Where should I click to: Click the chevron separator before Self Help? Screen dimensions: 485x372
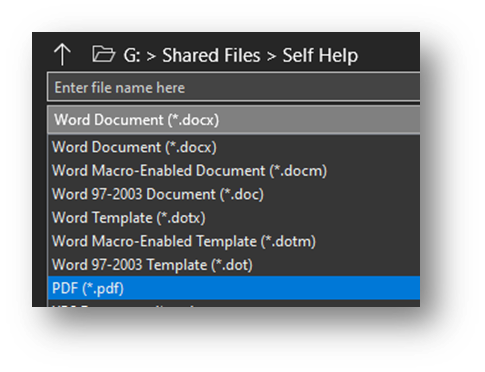271,56
